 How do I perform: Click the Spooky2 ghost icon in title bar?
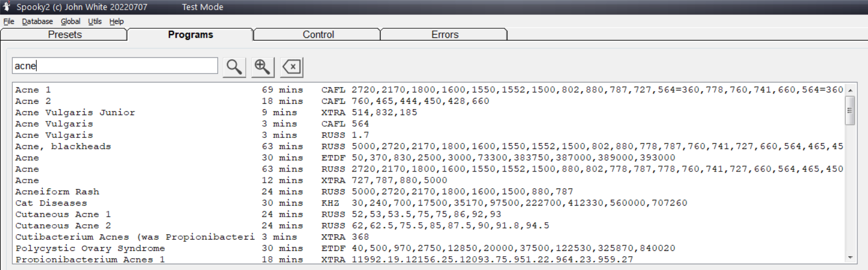tap(6, 6)
